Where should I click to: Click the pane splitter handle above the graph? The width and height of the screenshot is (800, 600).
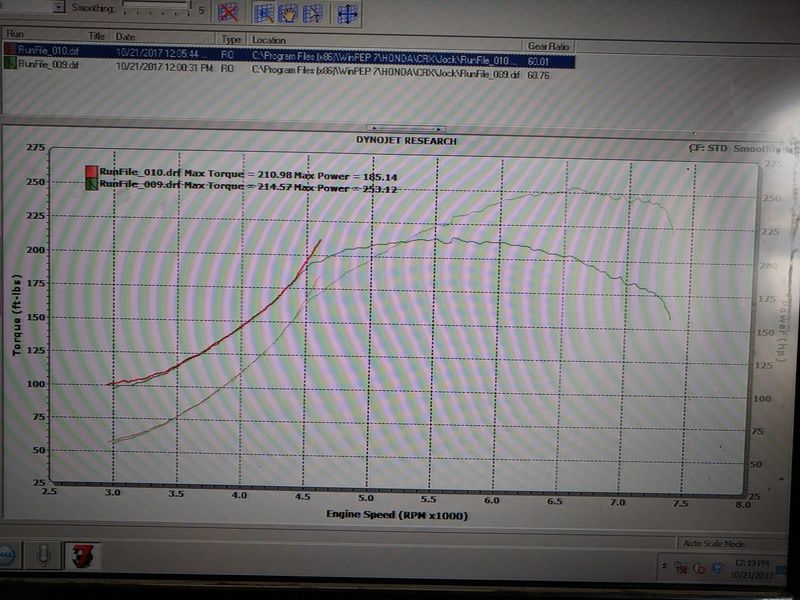(406, 129)
